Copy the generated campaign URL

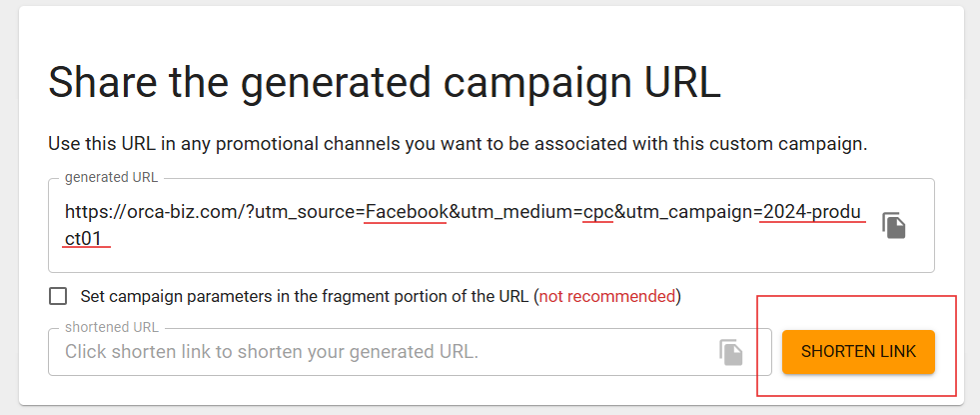pos(893,225)
